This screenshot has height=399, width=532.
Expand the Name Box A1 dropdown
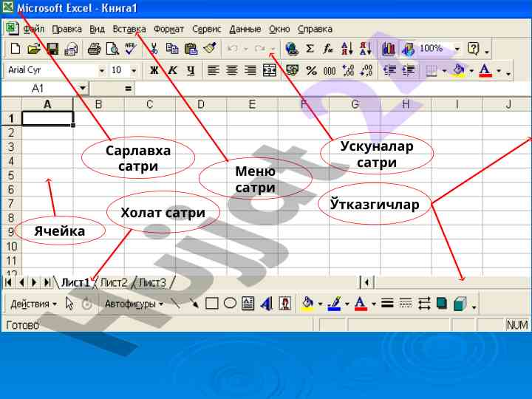coord(83,89)
